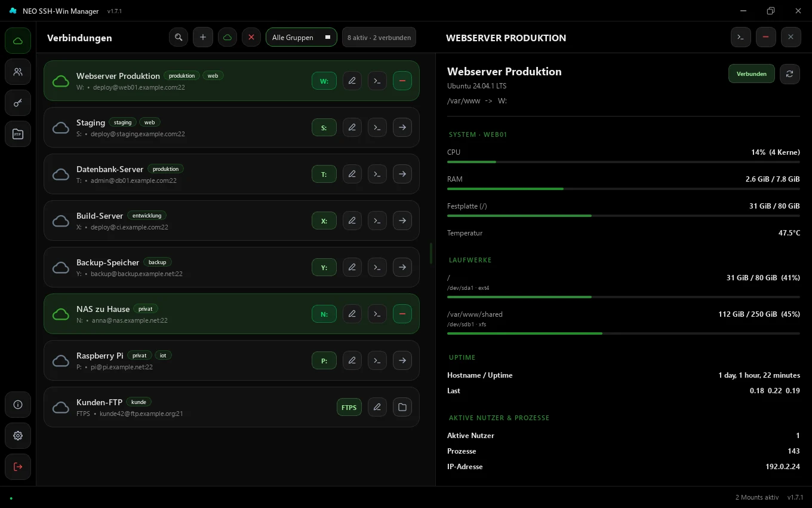Viewport: 812px width, 508px height.
Task: Click the '2 Mounts aktiv' status bar text
Action: pyautogui.click(x=757, y=497)
